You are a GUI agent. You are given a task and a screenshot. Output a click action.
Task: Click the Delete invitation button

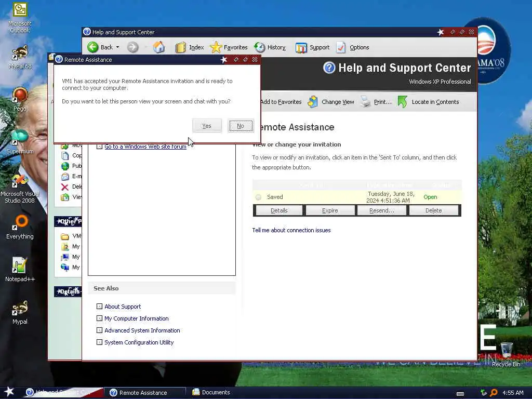tap(434, 210)
